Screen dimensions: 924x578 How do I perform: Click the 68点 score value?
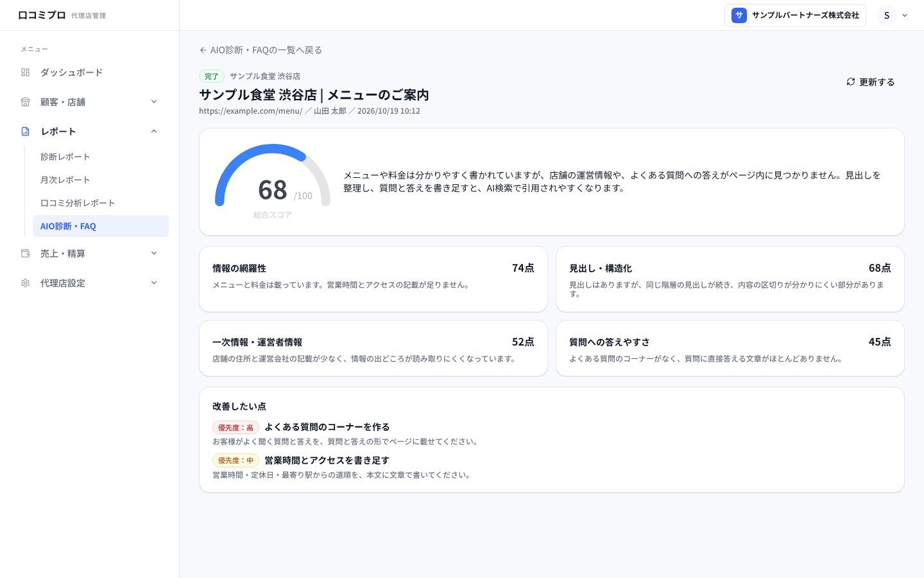point(880,268)
